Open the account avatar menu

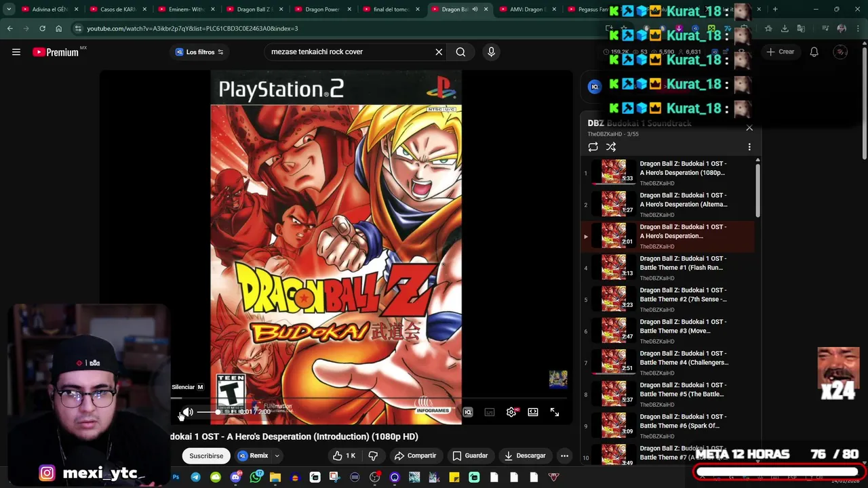point(840,52)
